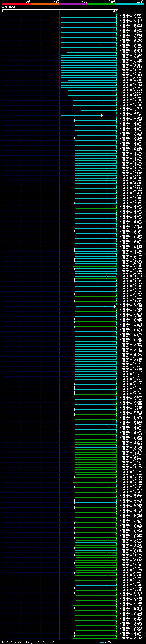Select hit label UniRef100_Q84P96
This screenshot has width=146, height=644.
131,95
